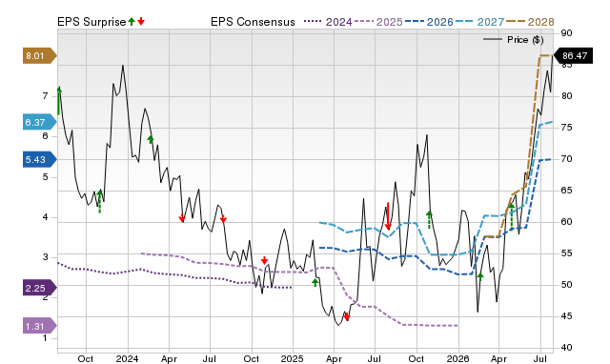Click the 2026 x-axis label

[x=457, y=358]
